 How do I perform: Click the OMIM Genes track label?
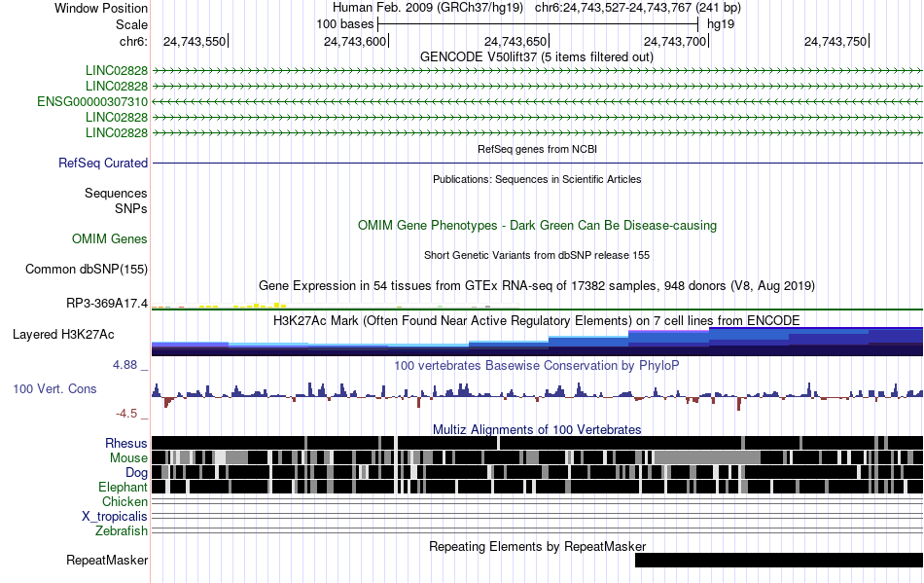click(110, 238)
